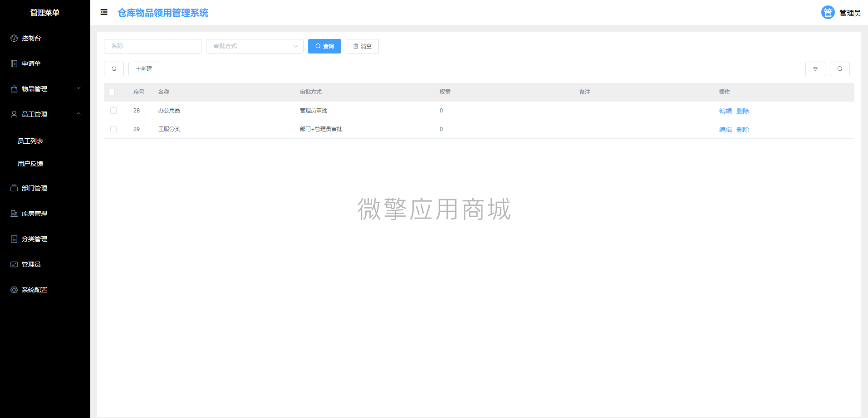The image size is (868, 418).
Task: Open 用户反馈 submenu item
Action: tap(45, 164)
